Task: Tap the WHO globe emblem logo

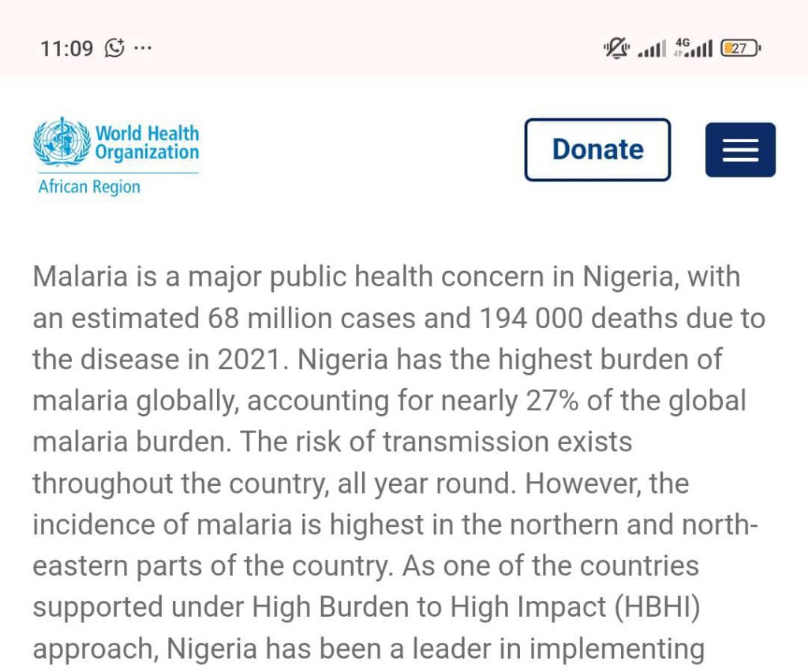Action: (x=62, y=142)
